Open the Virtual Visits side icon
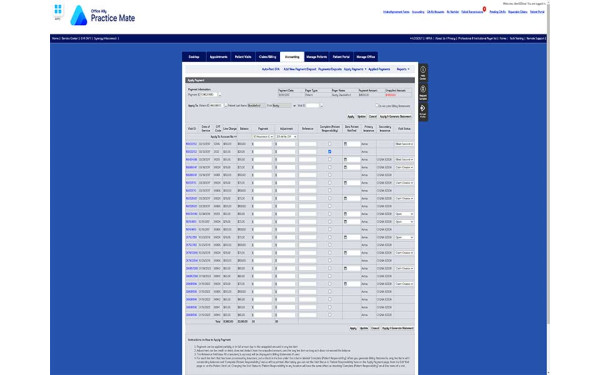600x375 pixels. click(423, 111)
